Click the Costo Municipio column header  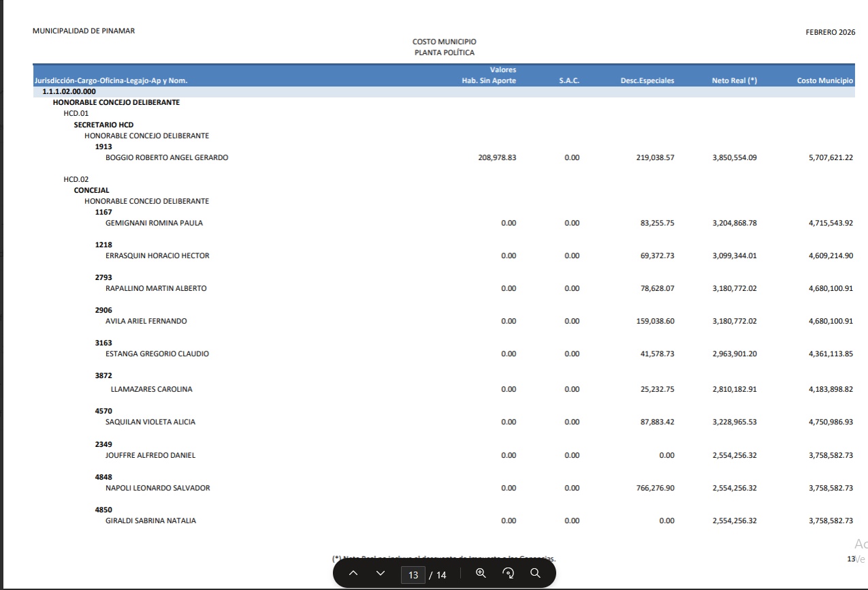tap(824, 81)
